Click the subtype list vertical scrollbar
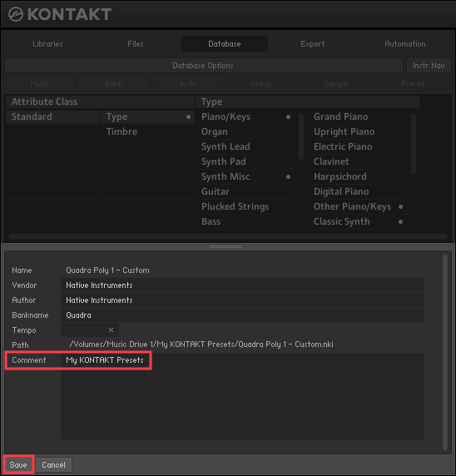The width and height of the screenshot is (456, 476). (x=414, y=144)
